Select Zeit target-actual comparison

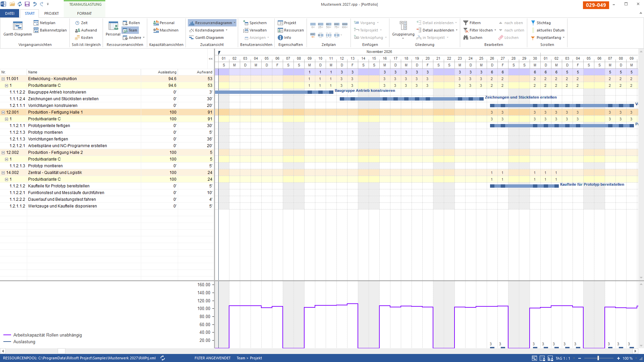tap(81, 23)
